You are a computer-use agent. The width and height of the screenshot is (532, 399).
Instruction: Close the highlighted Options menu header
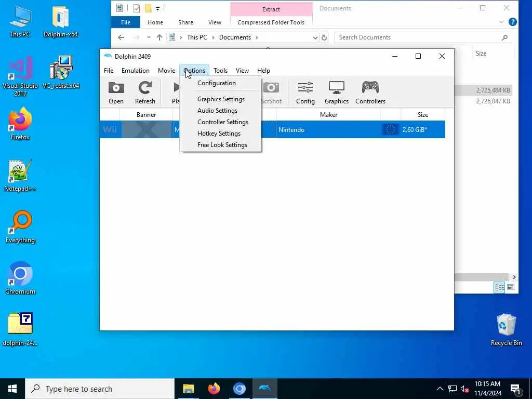[194, 71]
